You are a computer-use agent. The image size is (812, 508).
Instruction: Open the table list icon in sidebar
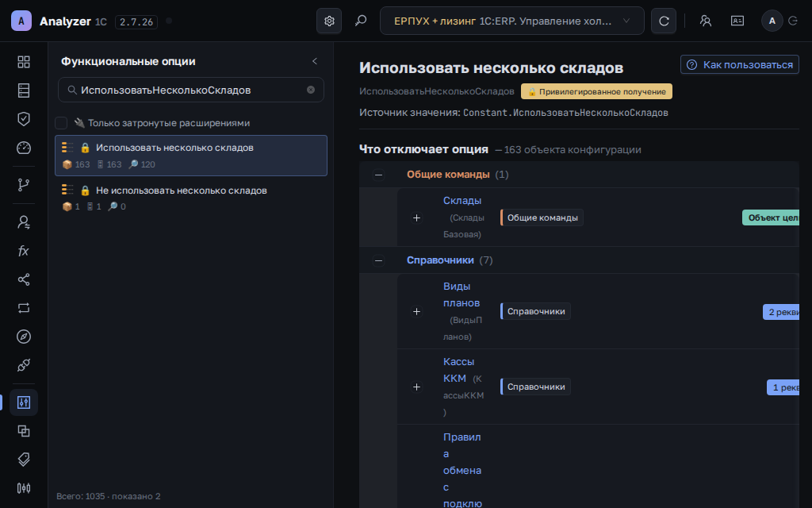coord(24,90)
